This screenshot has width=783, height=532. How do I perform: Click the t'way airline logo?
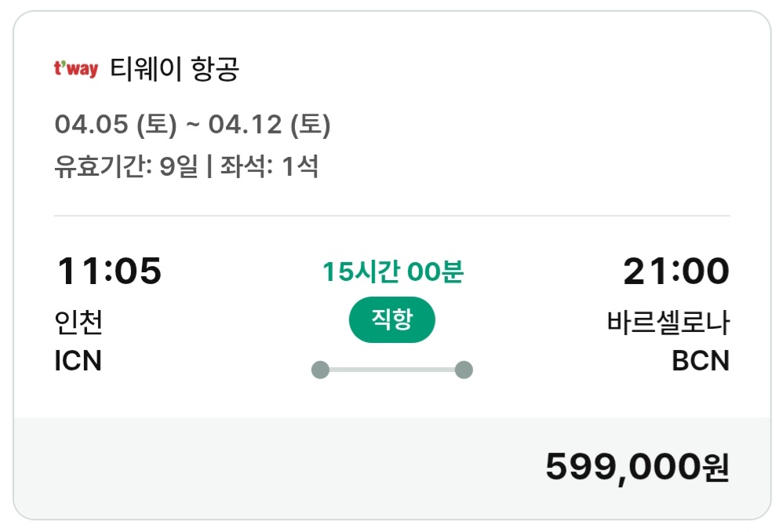click(x=75, y=69)
